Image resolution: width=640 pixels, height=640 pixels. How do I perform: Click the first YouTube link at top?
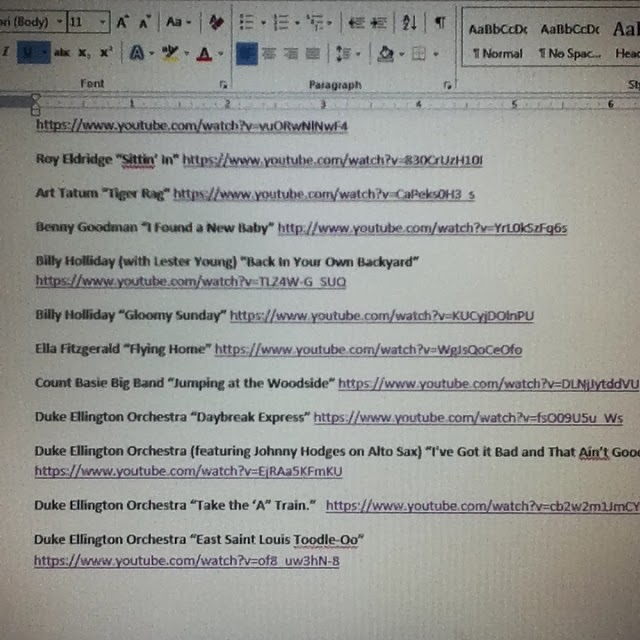192,126
